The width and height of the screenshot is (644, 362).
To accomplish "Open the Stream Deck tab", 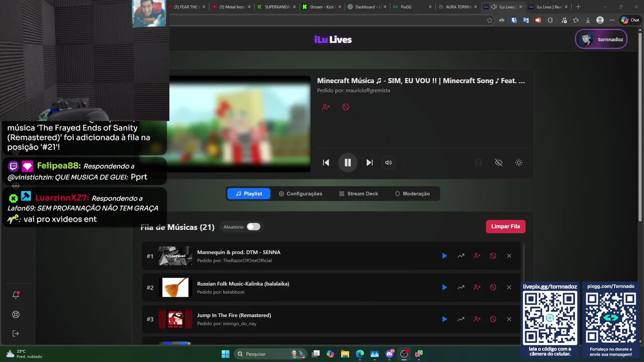I will (x=359, y=194).
